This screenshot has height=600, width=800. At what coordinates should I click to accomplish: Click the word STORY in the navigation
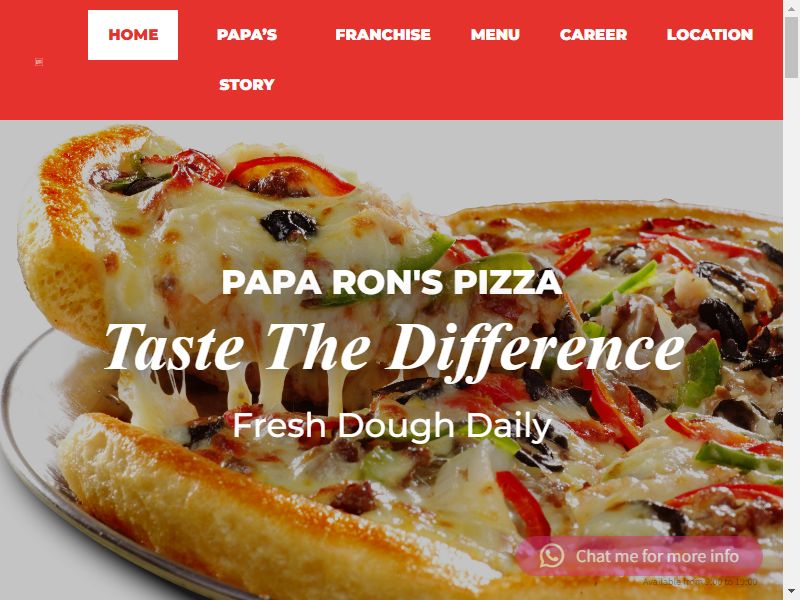[247, 85]
